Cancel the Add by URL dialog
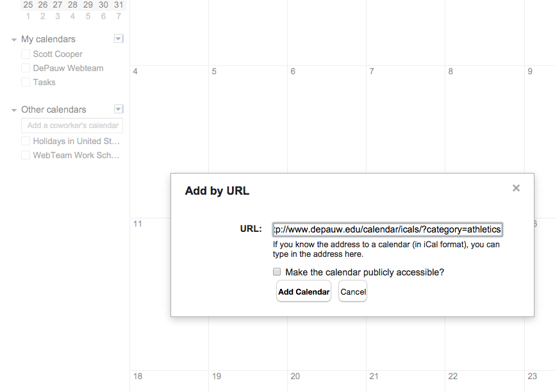 (x=353, y=291)
